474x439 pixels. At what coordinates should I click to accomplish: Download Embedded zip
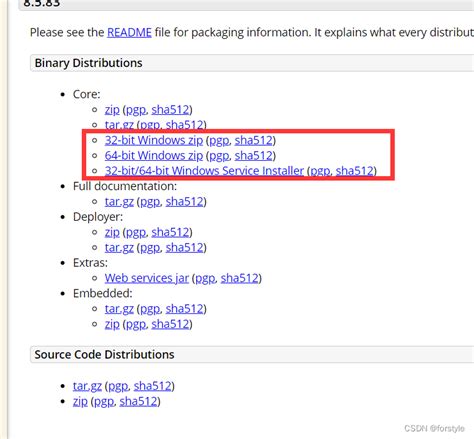(112, 324)
